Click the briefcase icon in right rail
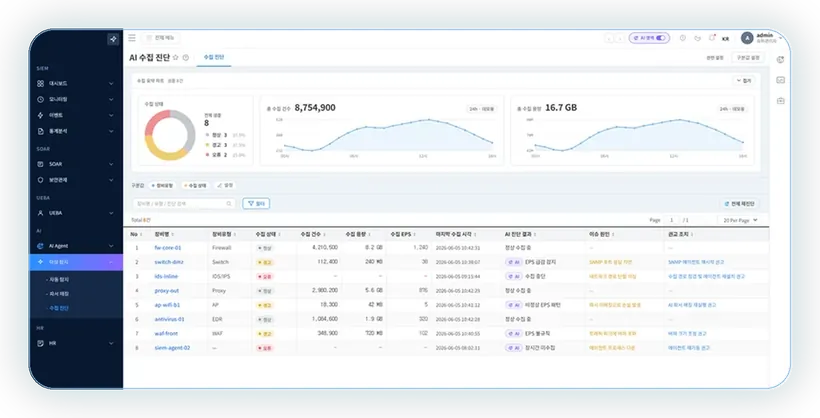The image size is (820, 418). coord(780,100)
